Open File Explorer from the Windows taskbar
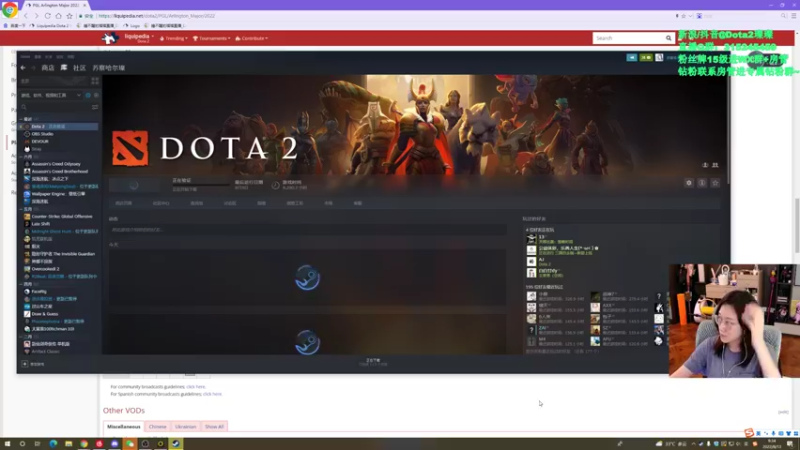The height and width of the screenshot is (450, 800). (x=68, y=444)
